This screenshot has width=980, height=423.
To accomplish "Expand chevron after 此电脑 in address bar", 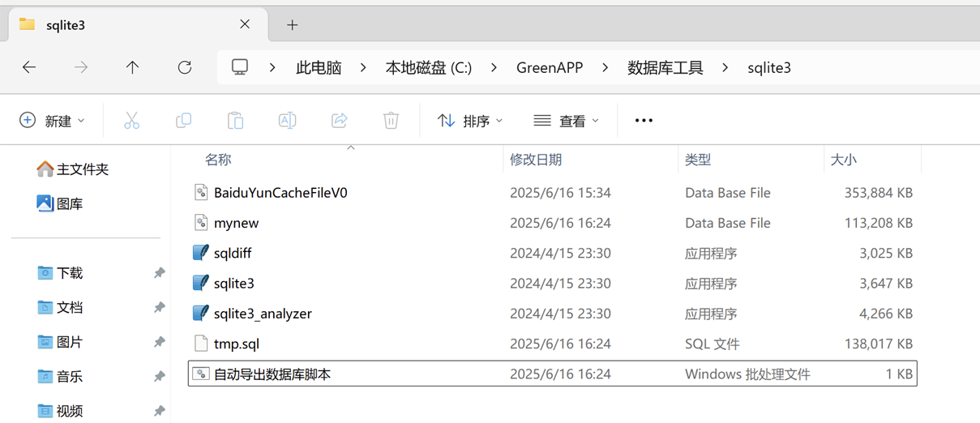I will [x=362, y=67].
